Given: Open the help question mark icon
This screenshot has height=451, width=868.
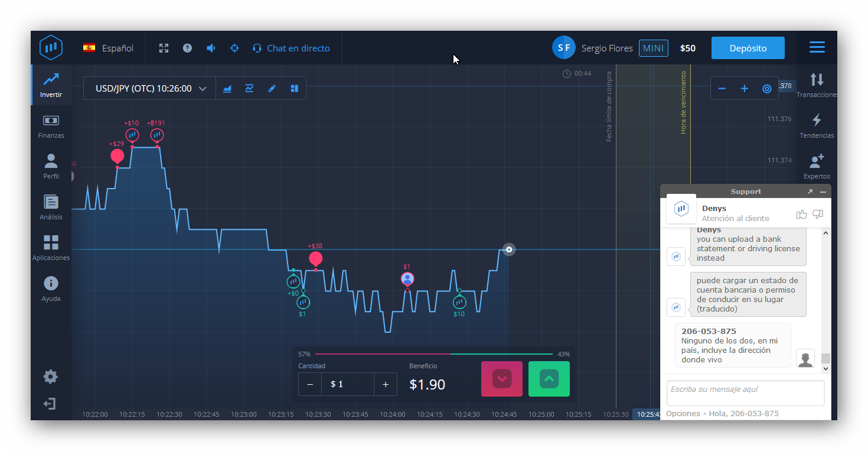Looking at the screenshot, I should coord(187,48).
